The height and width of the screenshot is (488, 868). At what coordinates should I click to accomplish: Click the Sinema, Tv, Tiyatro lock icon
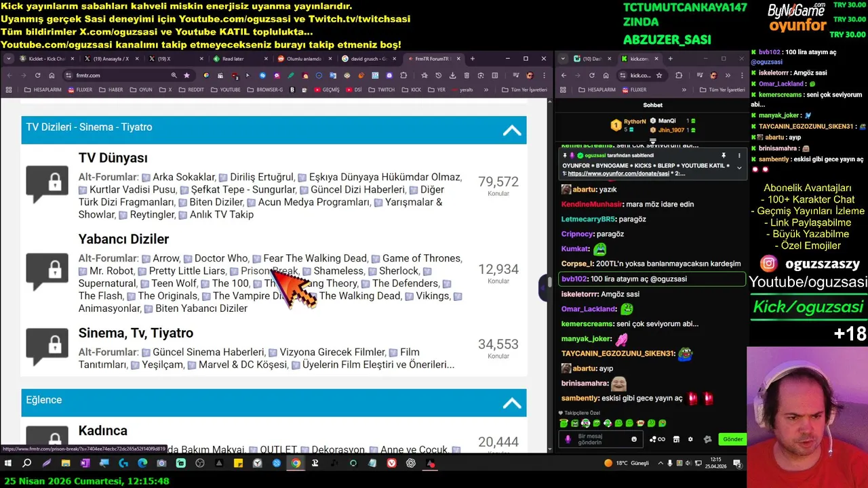pos(47,346)
